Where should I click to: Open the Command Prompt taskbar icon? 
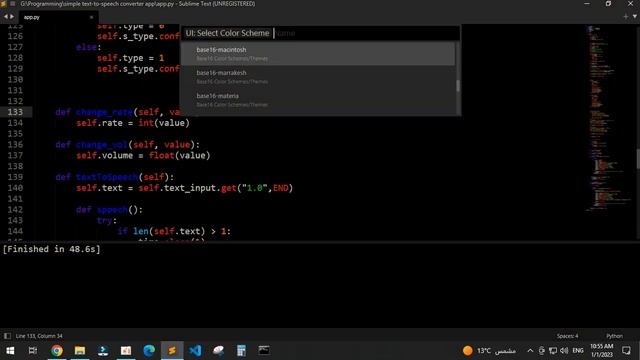pyautogui.click(x=264, y=351)
